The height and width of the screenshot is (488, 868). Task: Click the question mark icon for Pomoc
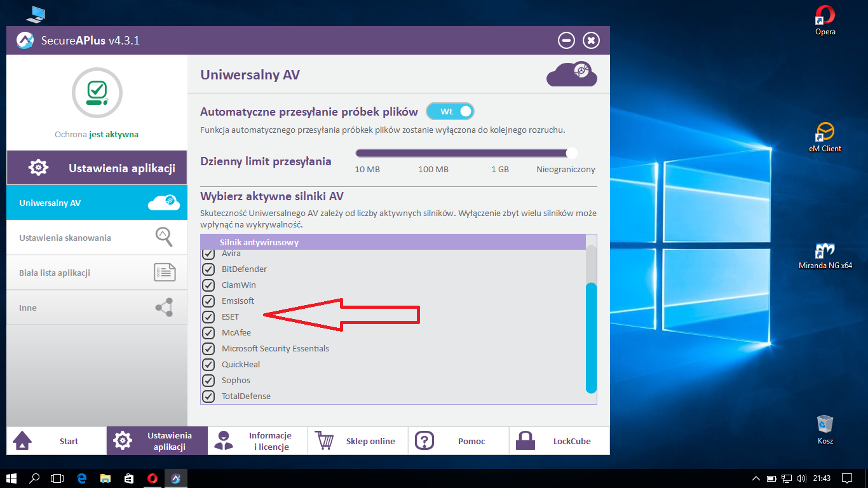[424, 440]
